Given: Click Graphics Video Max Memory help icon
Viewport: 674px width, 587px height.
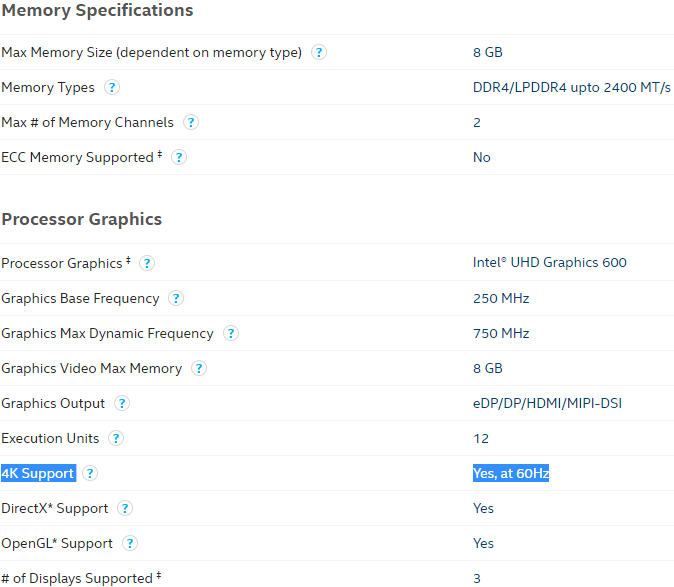Looking at the screenshot, I should click(x=199, y=368).
